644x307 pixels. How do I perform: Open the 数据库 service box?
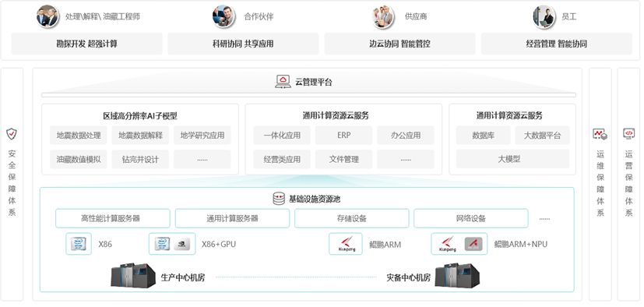[483, 136]
